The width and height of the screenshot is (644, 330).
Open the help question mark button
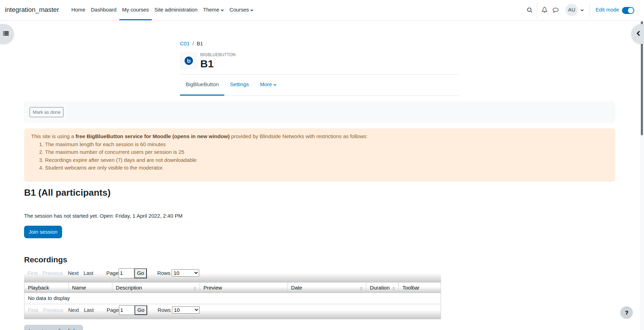click(x=627, y=313)
